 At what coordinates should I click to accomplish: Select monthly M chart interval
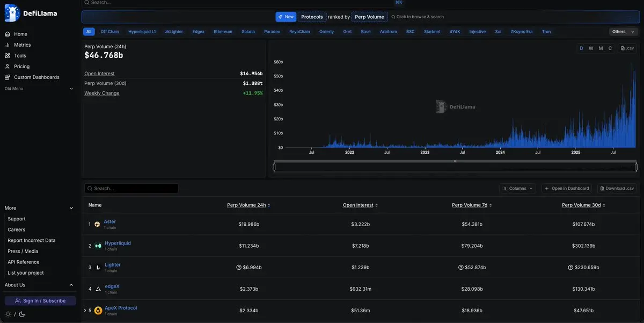[601, 48]
